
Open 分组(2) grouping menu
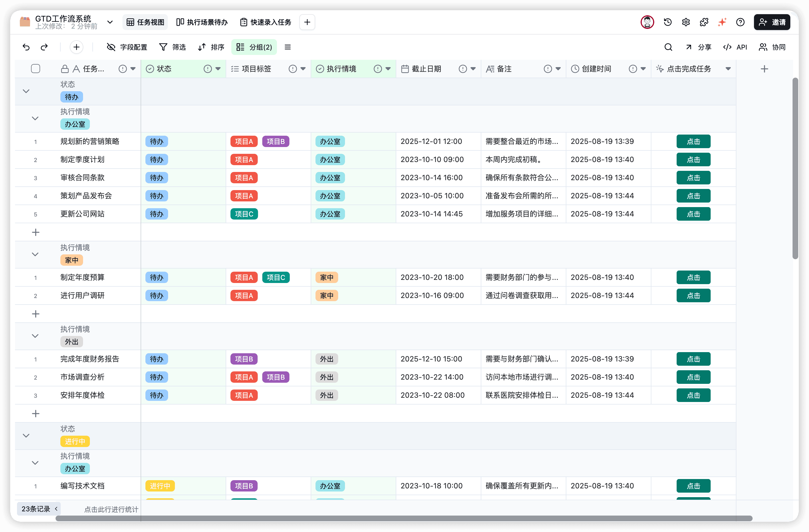tap(254, 47)
